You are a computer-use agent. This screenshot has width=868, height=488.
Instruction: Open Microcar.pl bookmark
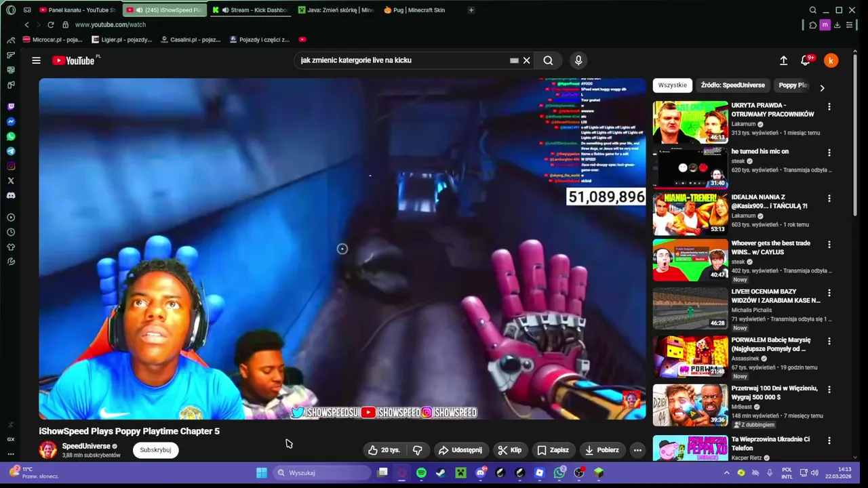(52, 39)
